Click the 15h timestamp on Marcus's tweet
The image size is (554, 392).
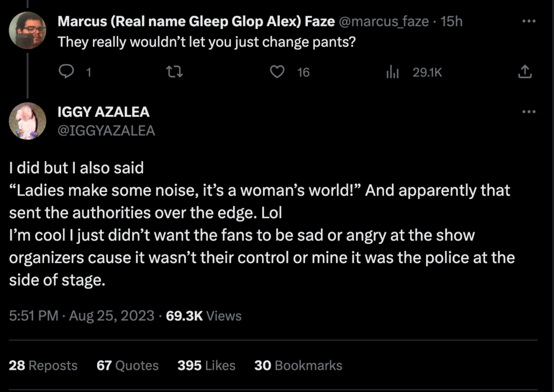click(x=452, y=22)
